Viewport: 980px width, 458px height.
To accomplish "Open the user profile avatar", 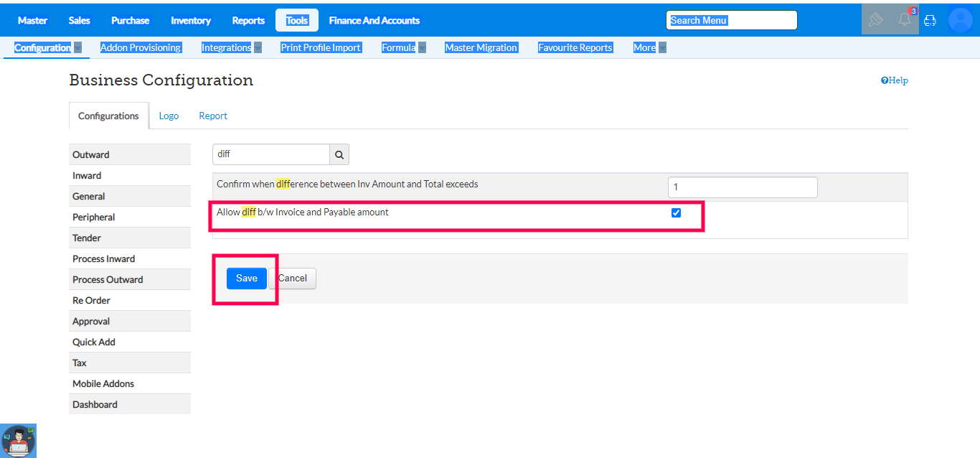I will point(960,20).
